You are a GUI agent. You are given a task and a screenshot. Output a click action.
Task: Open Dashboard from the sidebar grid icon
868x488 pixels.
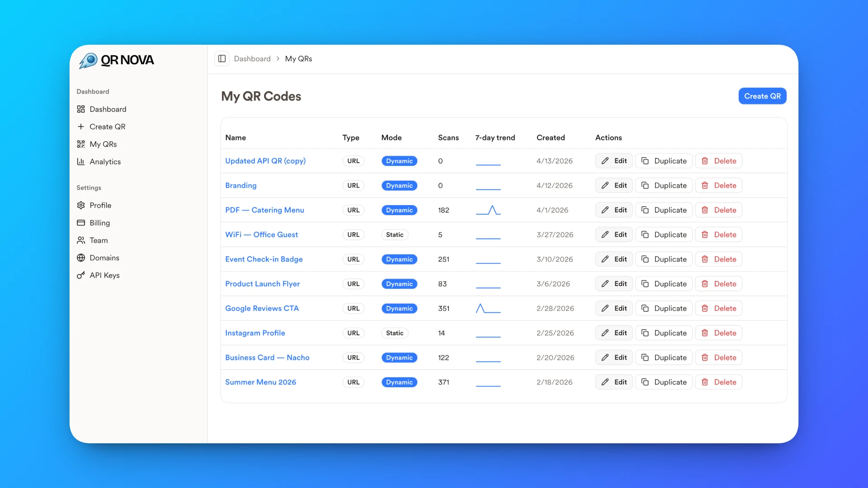click(x=81, y=109)
